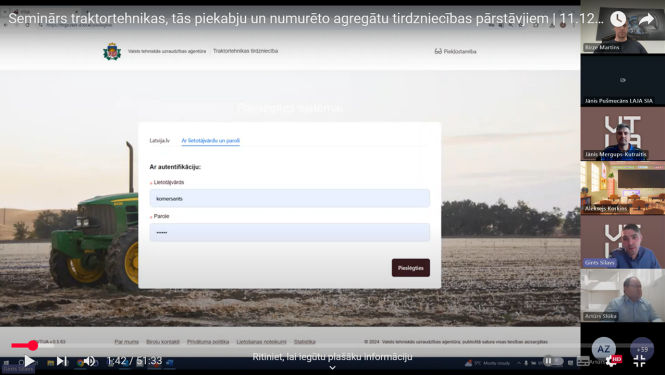Click 'Traktortehnikas tirdzniecība' header link
This screenshot has height=375, width=665.
[246, 51]
